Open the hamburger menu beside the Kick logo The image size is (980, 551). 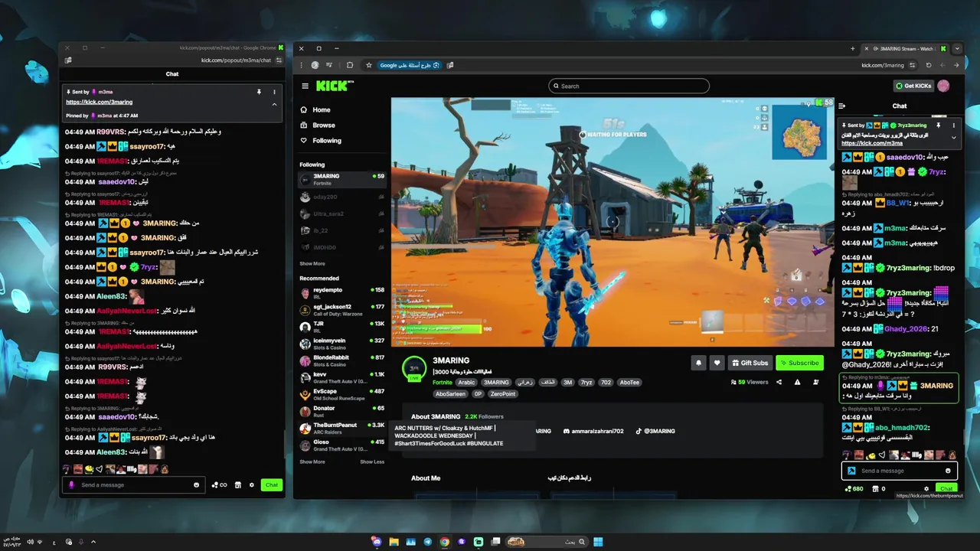[x=305, y=86]
